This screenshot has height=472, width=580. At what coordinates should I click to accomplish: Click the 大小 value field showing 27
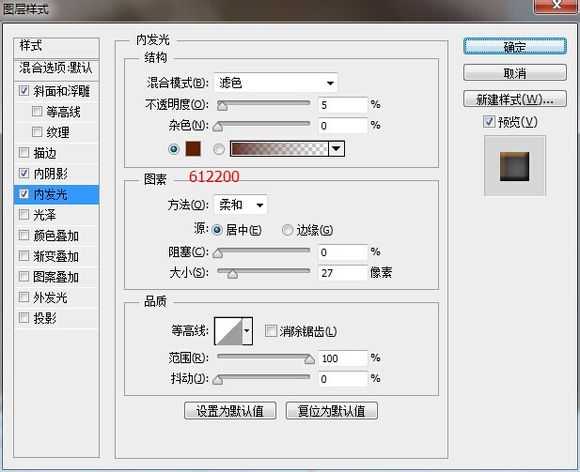343,273
